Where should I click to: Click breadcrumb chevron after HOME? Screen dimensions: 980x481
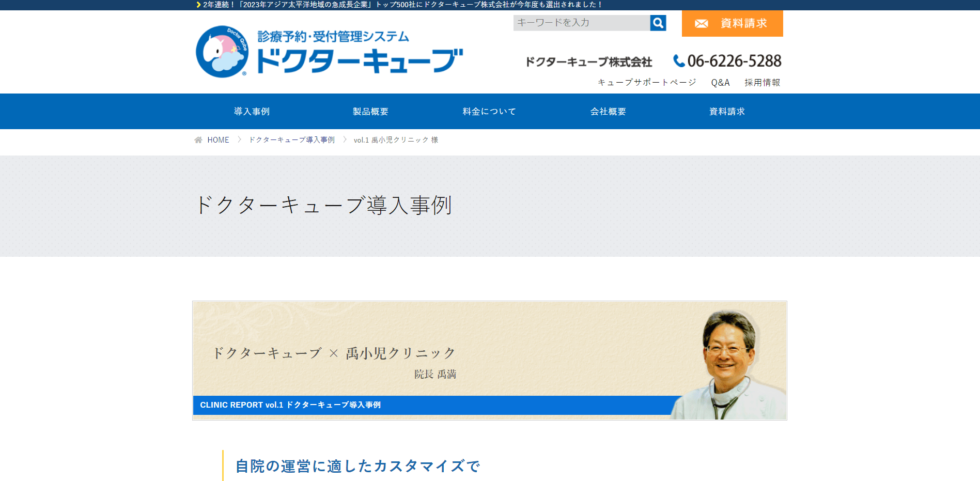pos(239,139)
